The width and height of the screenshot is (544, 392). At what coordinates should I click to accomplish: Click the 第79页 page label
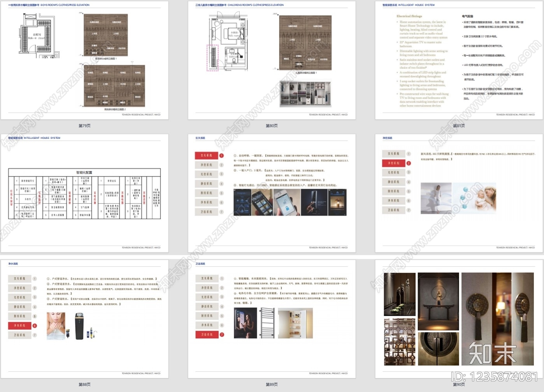(x=84, y=126)
